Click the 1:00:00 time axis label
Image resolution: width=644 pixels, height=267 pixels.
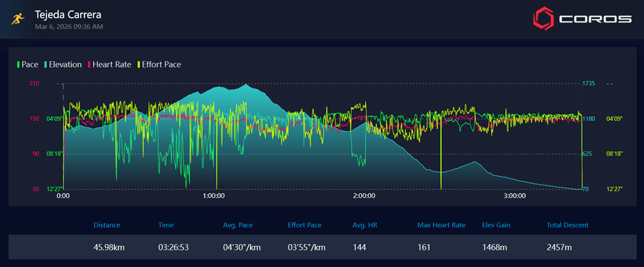pyautogui.click(x=213, y=196)
